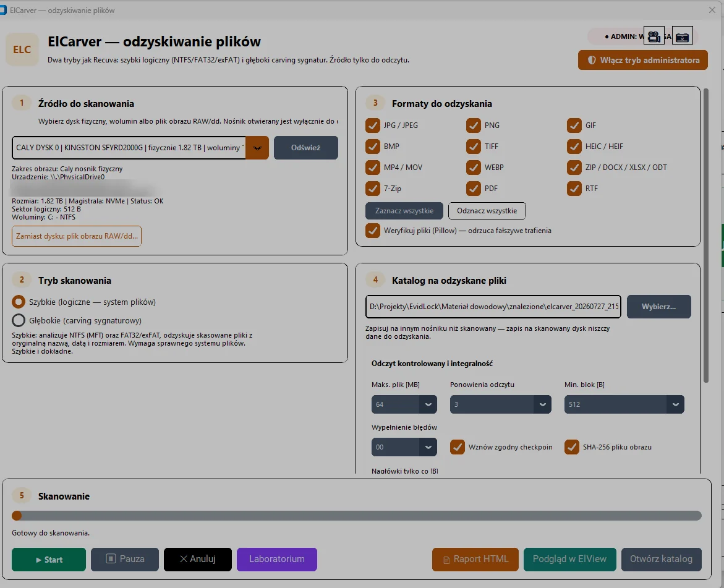
Task: Click the Odznacz wszystkie button
Action: (x=487, y=211)
